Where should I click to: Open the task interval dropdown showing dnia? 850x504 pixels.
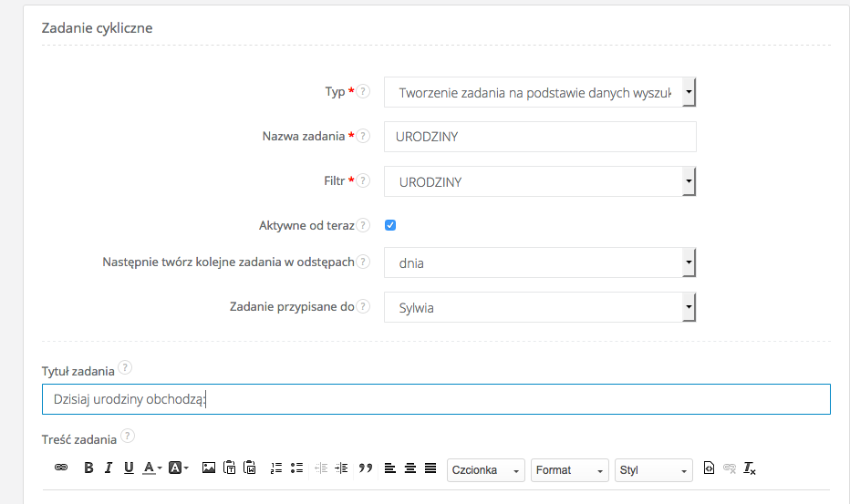(x=540, y=262)
